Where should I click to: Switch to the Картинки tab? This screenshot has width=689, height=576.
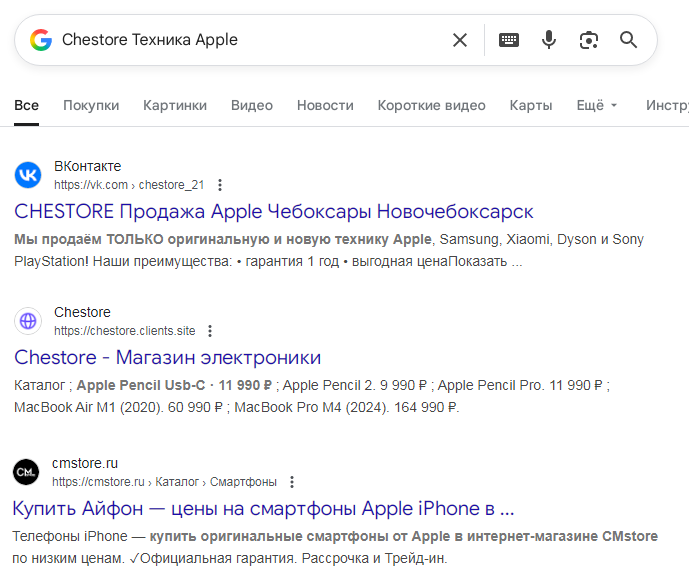tap(175, 105)
